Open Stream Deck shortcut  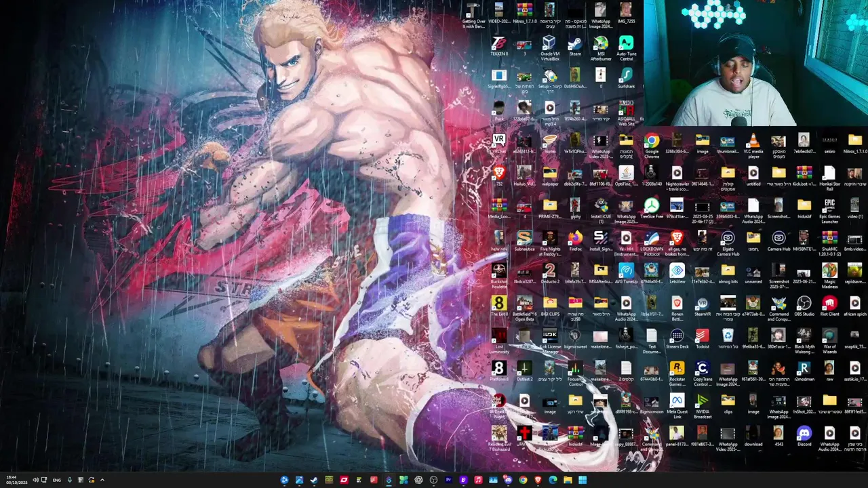click(x=677, y=339)
